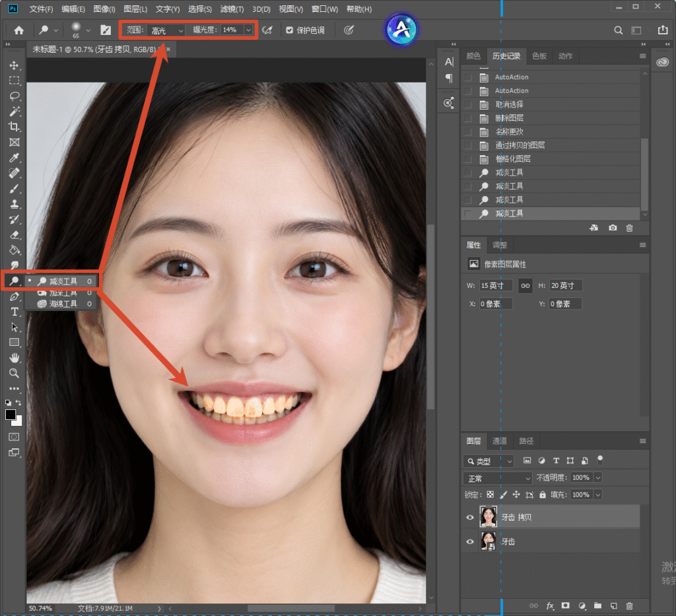The image size is (676, 616).
Task: Toggle lock all for layer
Action: (x=543, y=495)
